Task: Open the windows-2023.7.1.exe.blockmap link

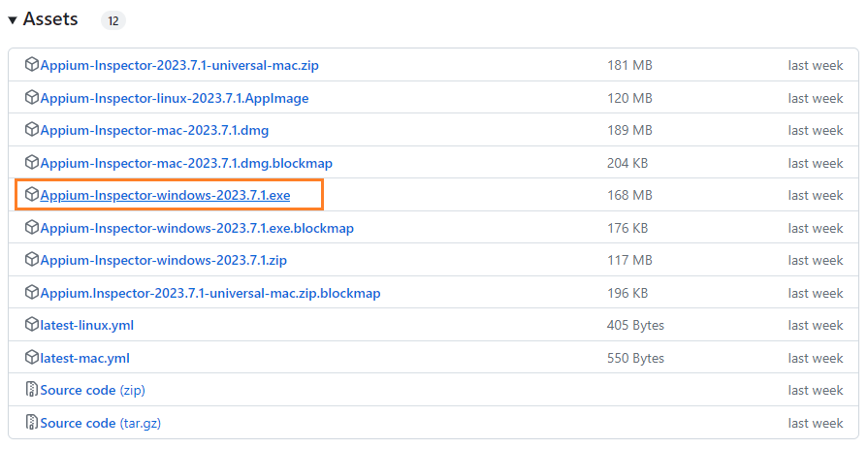Action: tap(197, 228)
